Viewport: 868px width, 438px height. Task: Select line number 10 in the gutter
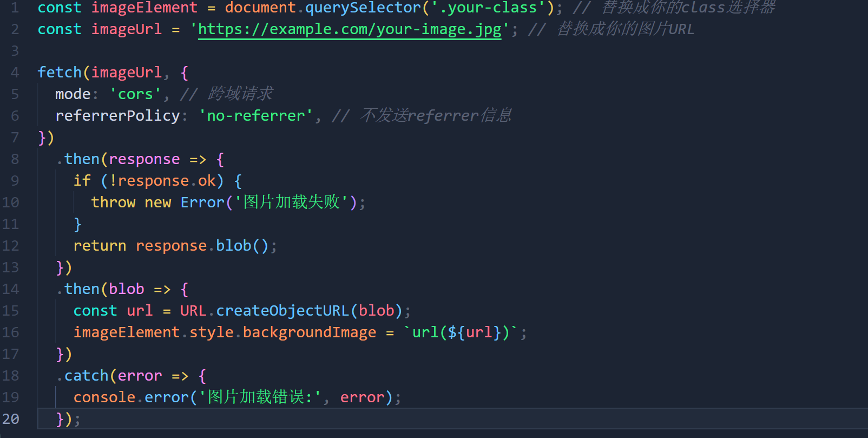point(11,202)
